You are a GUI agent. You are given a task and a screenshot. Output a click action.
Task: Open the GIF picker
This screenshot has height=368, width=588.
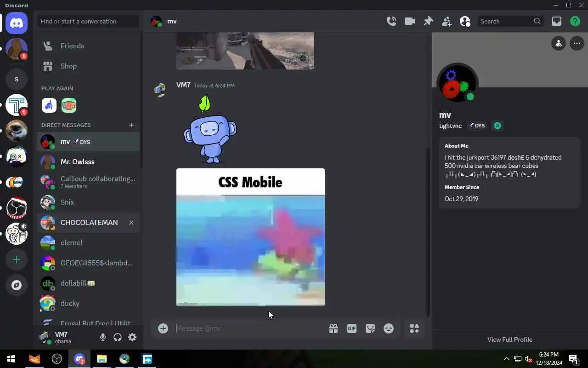(352, 328)
